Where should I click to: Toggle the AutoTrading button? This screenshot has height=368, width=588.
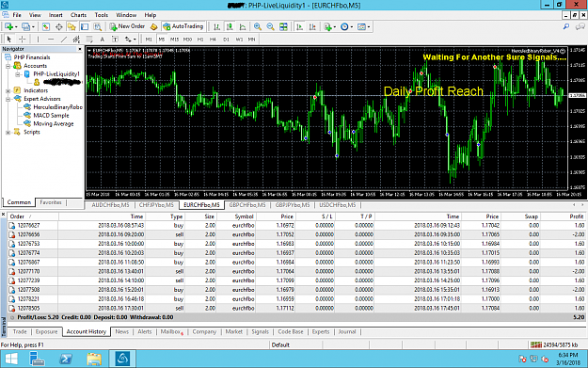tap(183, 26)
